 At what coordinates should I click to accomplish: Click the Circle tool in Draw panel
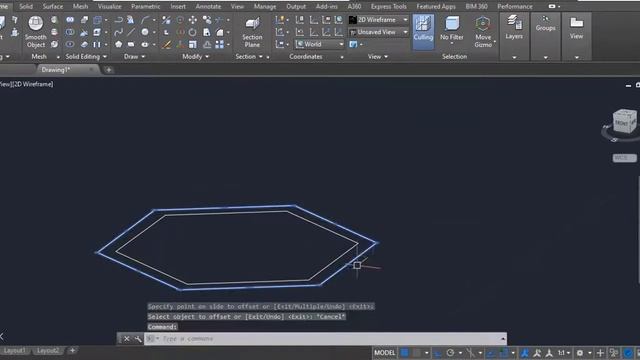[x=145, y=32]
